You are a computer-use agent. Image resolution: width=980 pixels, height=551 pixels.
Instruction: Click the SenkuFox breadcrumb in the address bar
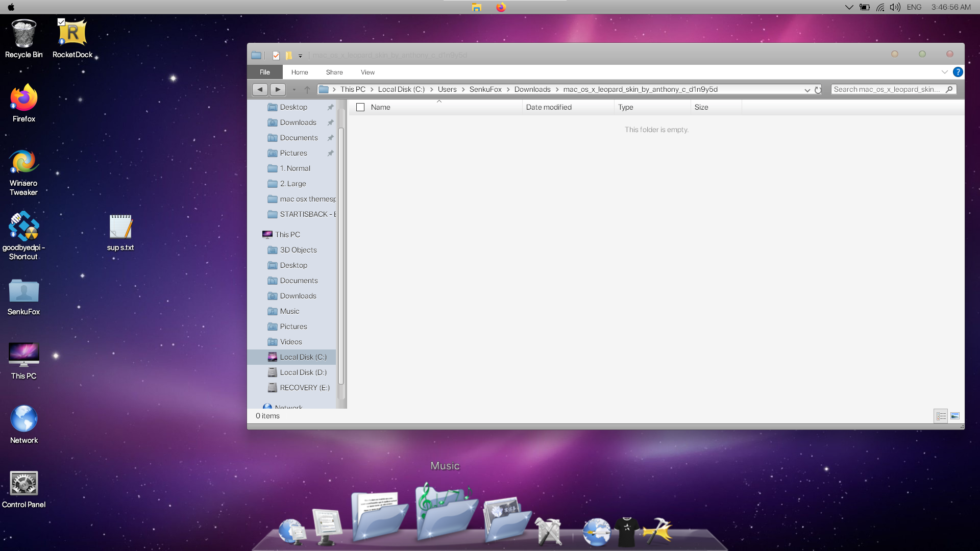(x=485, y=89)
